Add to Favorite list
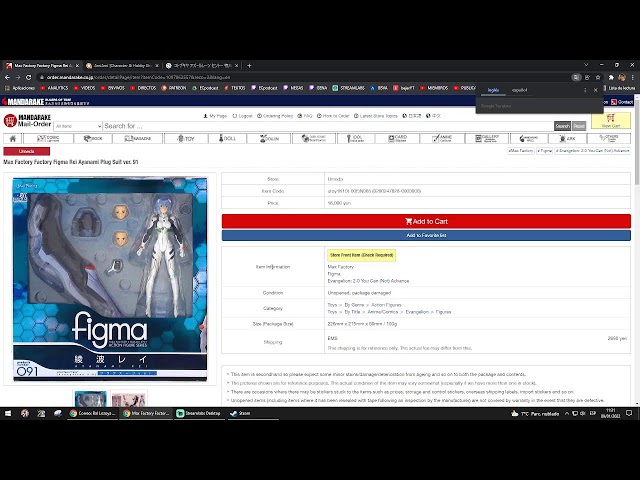 point(426,235)
